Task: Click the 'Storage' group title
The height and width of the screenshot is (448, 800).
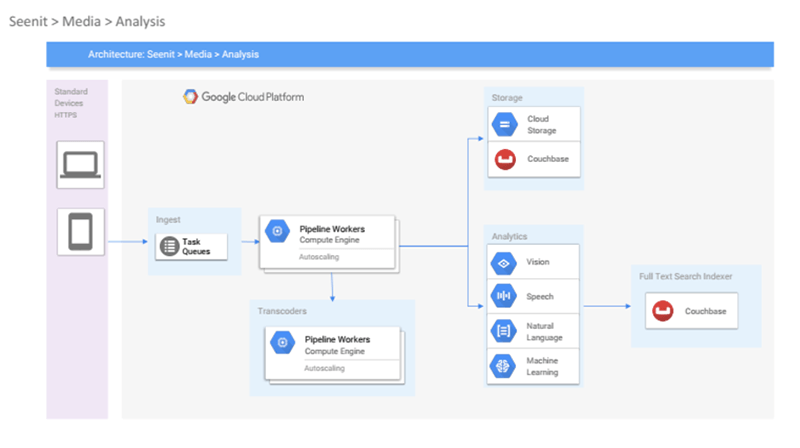Action: [507, 97]
